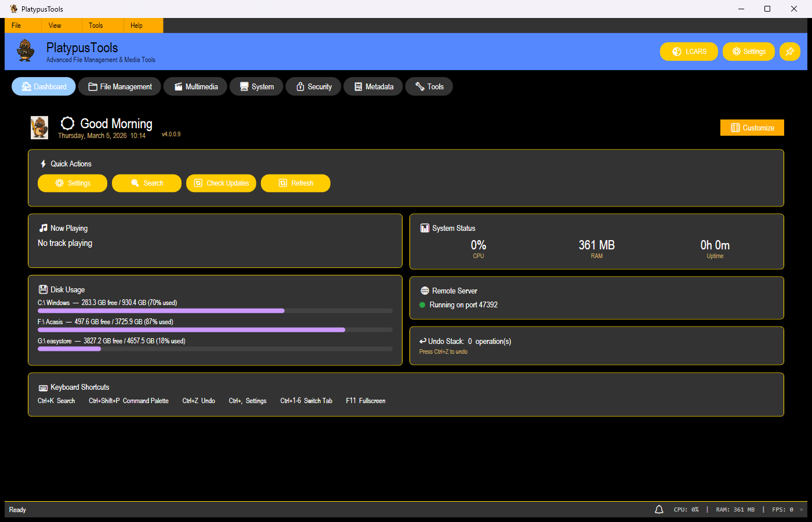Open notifications via the bell icon
This screenshot has height=522, width=812.
[659, 509]
